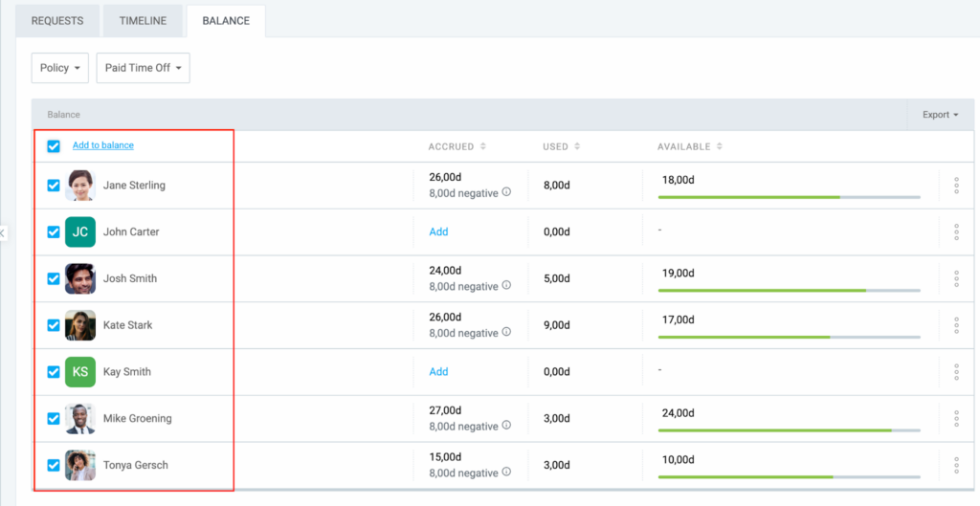The image size is (980, 506).
Task: Open three-dot menu for Jane Sterling
Action: coord(956,186)
